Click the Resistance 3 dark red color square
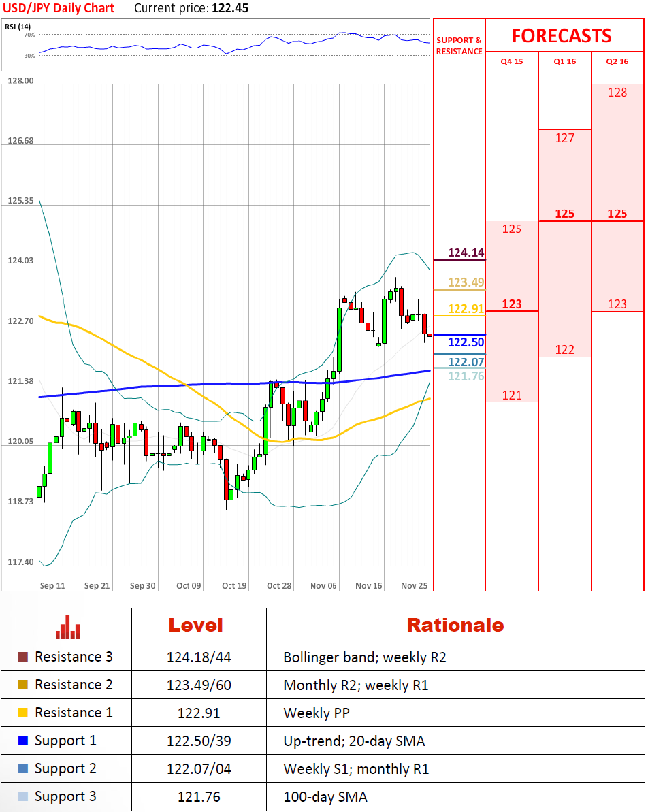This screenshot has height=812, width=648. (23, 657)
